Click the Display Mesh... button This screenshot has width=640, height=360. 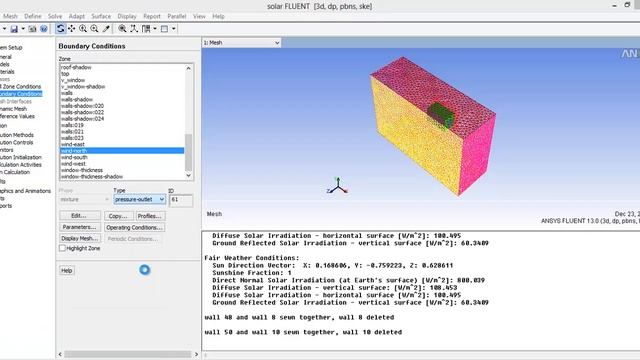[80, 238]
